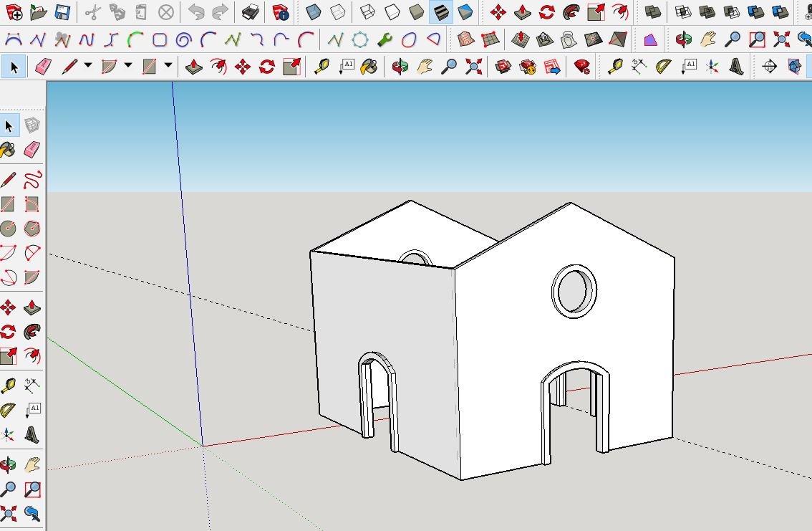Select the Freehand drawing tool

tap(32, 180)
